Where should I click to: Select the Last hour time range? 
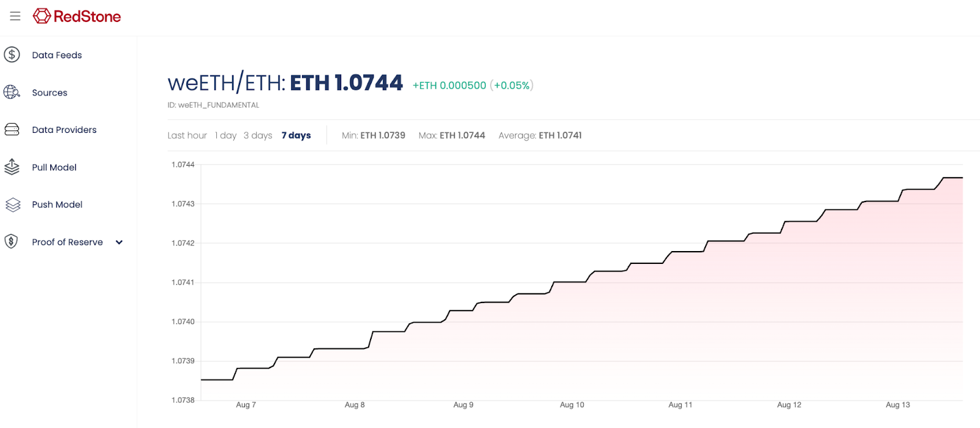pyautogui.click(x=187, y=135)
